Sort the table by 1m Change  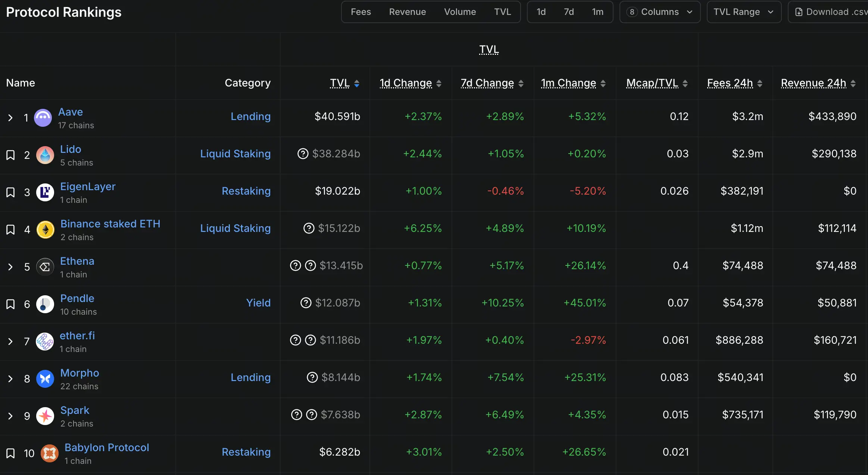603,84
